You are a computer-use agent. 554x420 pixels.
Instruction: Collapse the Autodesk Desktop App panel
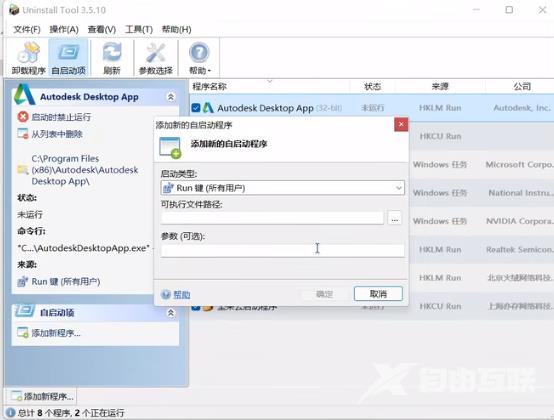171,97
